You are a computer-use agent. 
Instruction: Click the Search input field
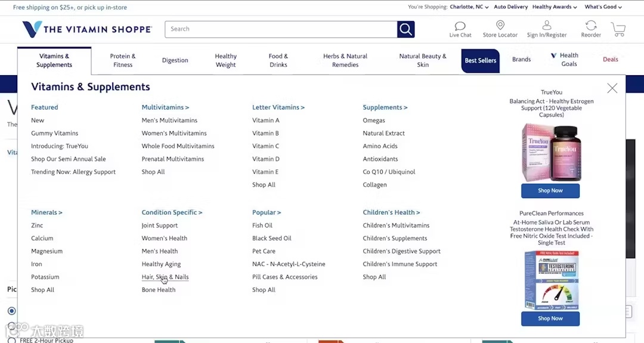click(x=281, y=29)
